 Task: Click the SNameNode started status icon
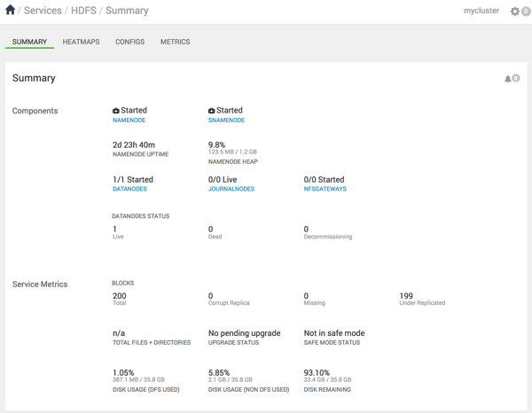point(212,111)
